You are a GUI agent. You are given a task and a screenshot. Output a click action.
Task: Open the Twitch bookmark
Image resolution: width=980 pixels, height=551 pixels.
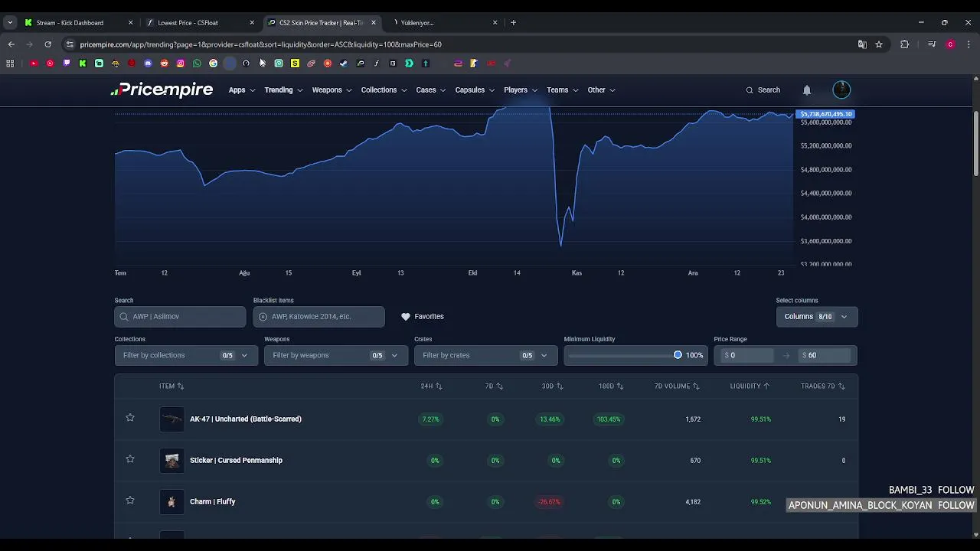67,64
